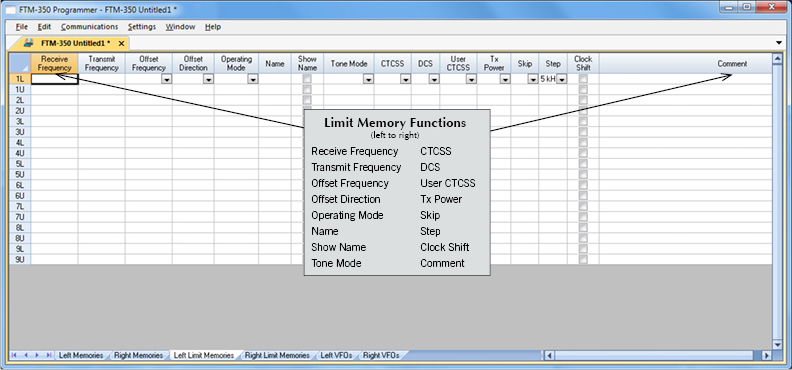Jump to the first sheet with the navigation arrow
792x370 pixels.
click(14, 355)
